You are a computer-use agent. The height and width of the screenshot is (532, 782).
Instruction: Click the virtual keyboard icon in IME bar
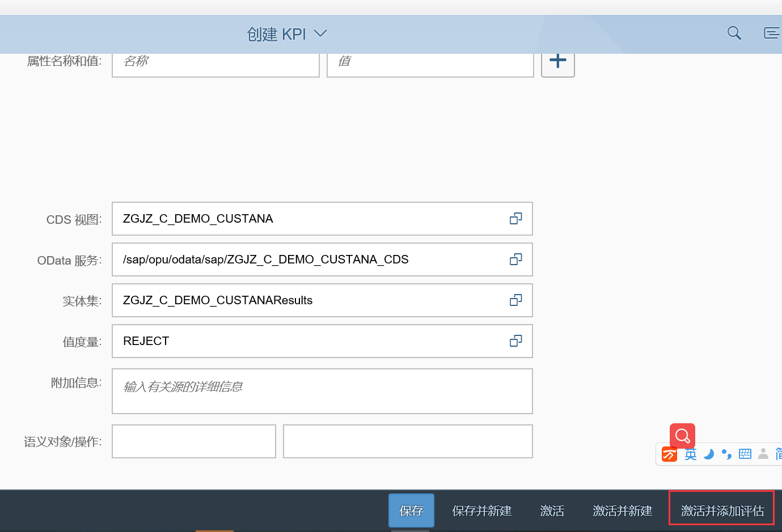click(x=745, y=453)
